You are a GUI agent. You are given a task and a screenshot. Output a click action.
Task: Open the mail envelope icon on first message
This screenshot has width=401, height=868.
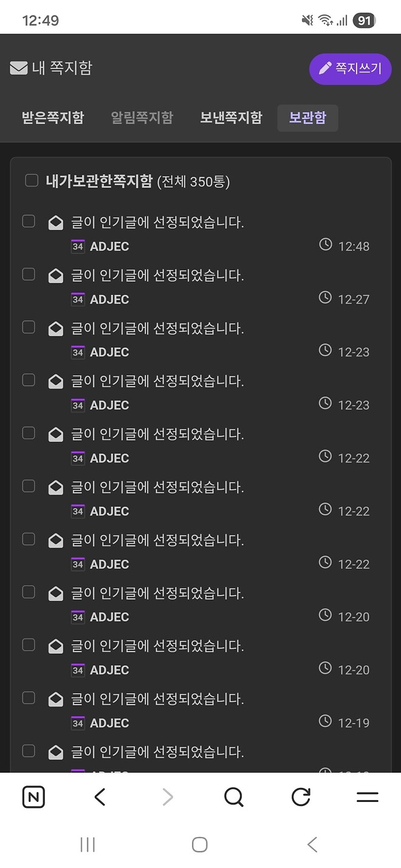tap(55, 222)
